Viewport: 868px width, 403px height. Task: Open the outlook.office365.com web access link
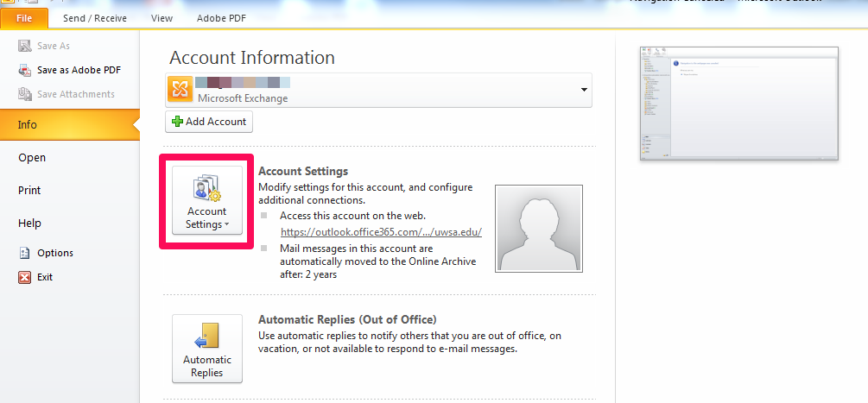tap(382, 232)
